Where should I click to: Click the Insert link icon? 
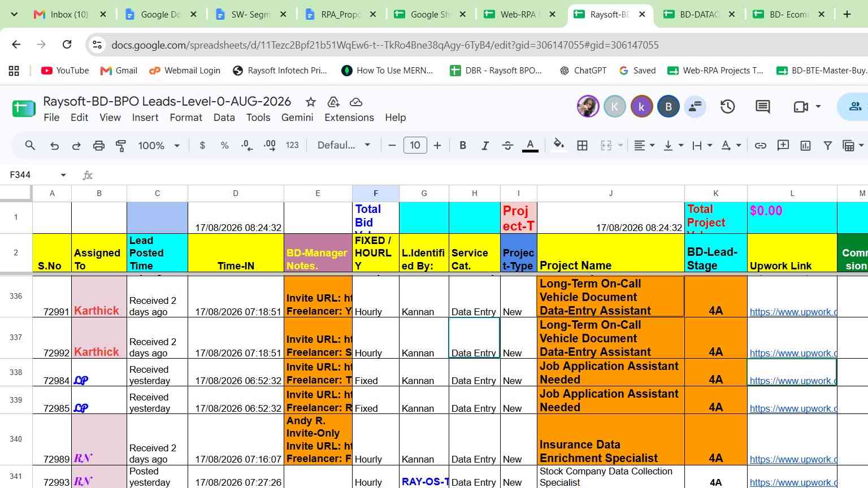tap(761, 146)
